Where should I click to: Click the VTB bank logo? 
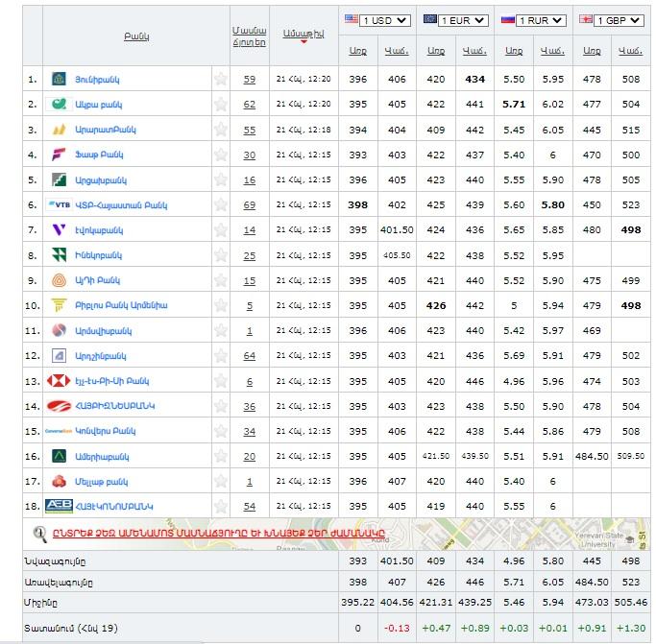[x=60, y=204]
